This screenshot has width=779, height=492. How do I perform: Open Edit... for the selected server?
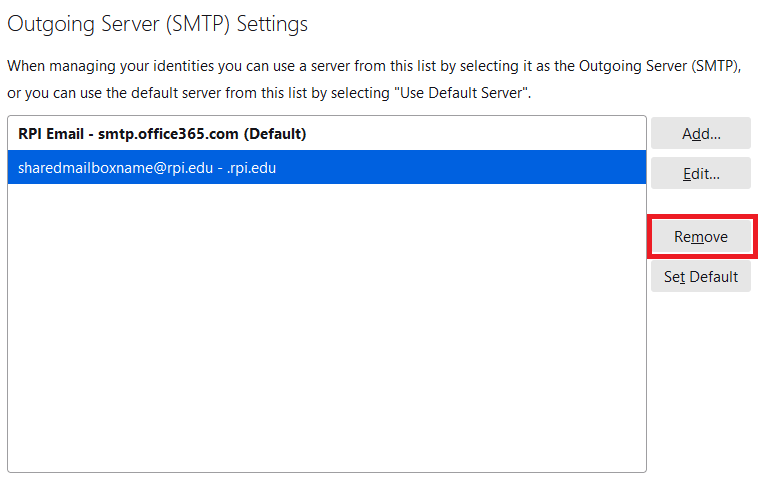click(701, 173)
